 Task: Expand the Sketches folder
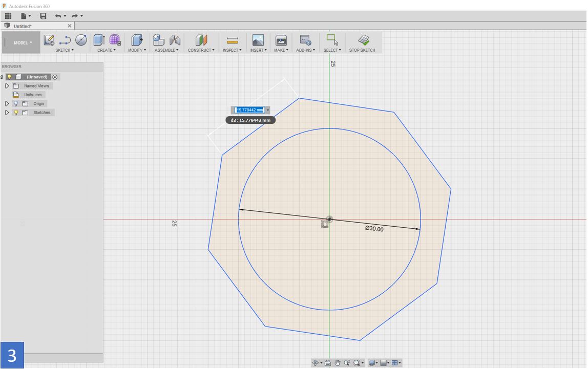7,113
